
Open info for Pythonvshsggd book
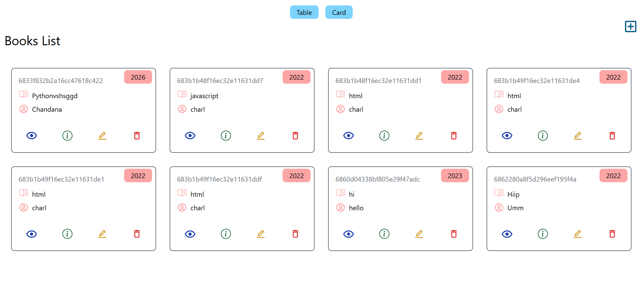pyautogui.click(x=67, y=136)
